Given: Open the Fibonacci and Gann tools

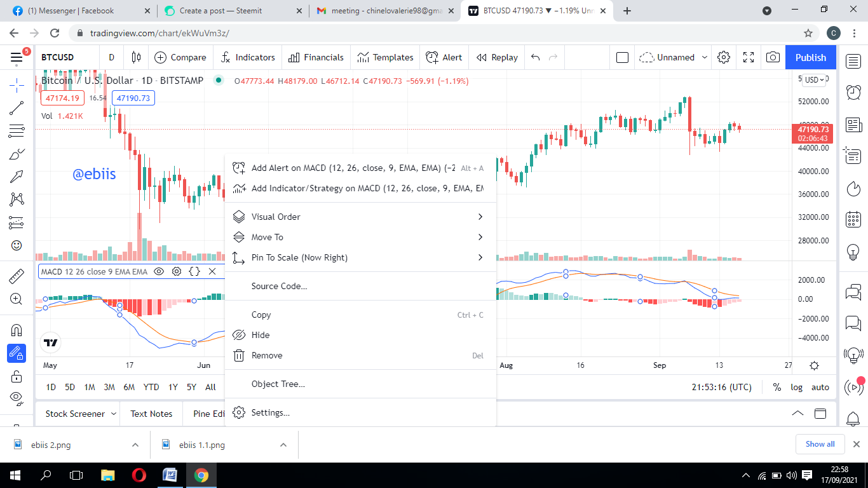Looking at the screenshot, I should coord(17,132).
